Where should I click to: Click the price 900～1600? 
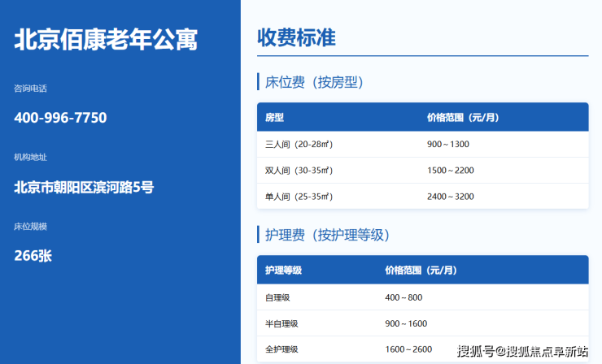tap(406, 323)
